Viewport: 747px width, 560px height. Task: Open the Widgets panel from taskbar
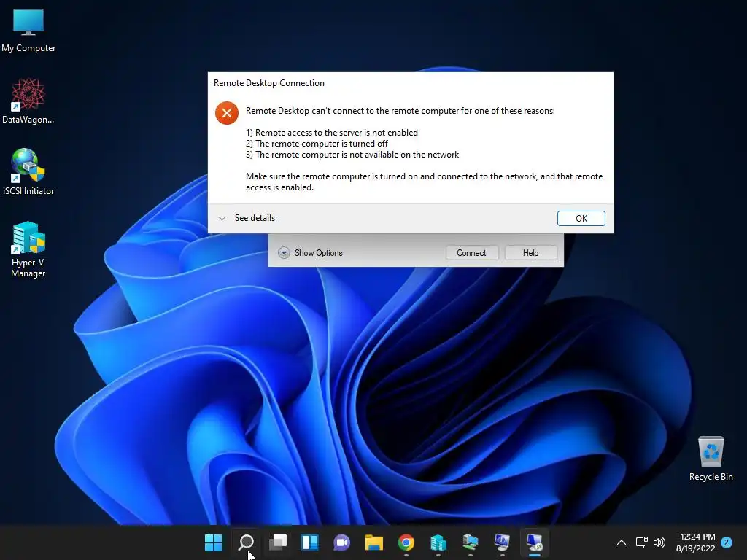[x=309, y=542]
